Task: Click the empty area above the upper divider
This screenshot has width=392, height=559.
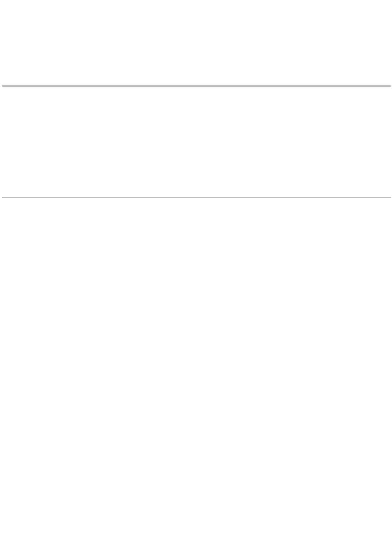Action: [x=196, y=43]
